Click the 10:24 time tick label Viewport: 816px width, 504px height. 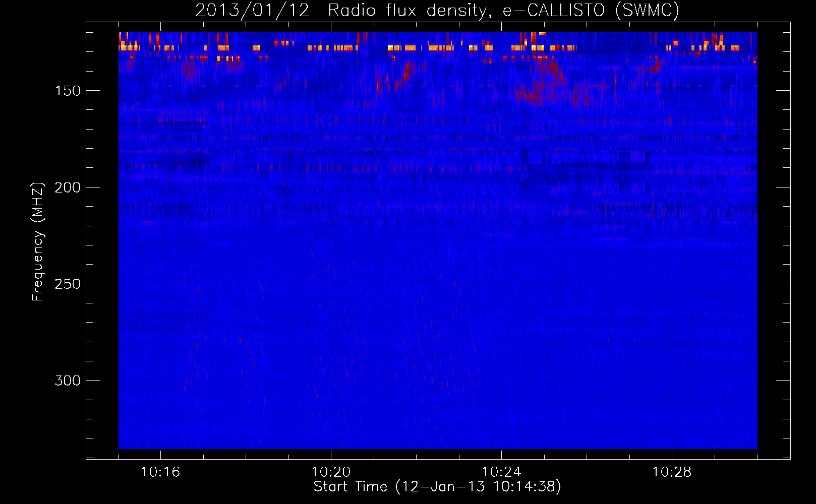click(501, 472)
